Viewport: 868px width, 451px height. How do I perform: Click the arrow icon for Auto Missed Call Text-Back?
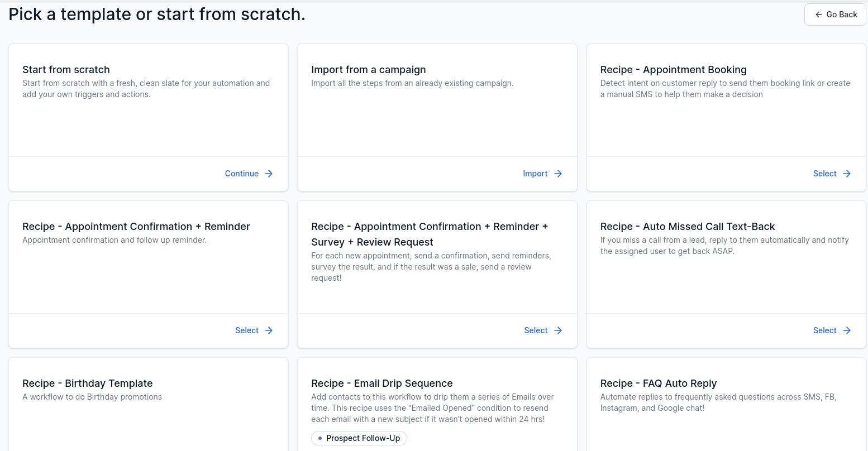click(x=847, y=330)
